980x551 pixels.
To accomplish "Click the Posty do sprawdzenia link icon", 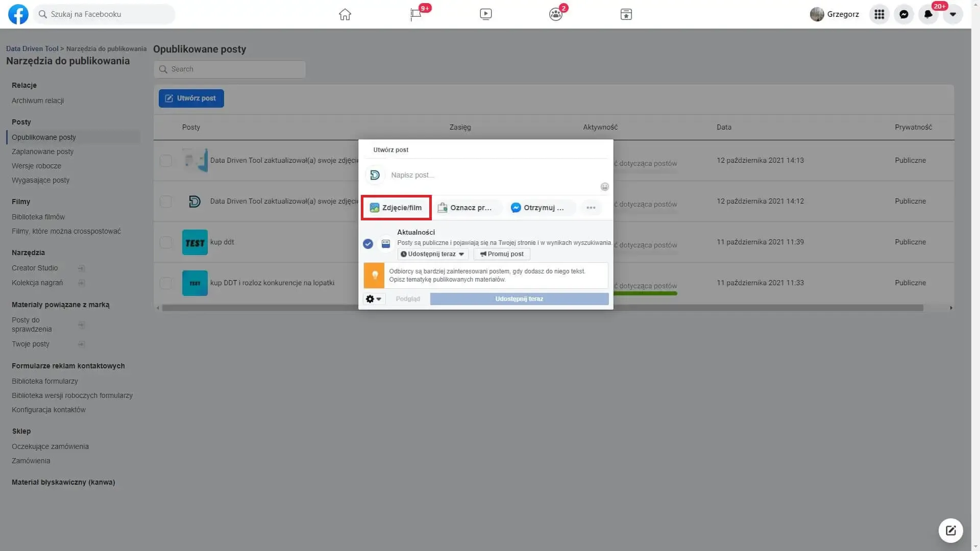I will [x=81, y=325].
